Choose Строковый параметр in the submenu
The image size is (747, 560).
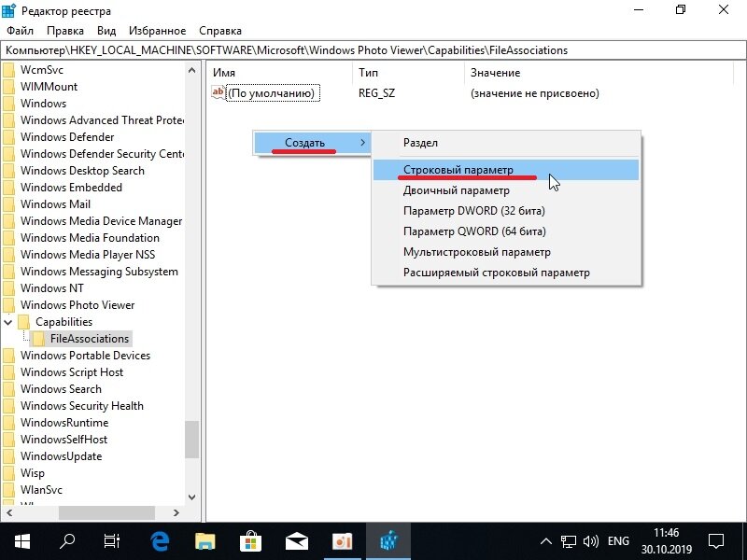pyautogui.click(x=506, y=170)
